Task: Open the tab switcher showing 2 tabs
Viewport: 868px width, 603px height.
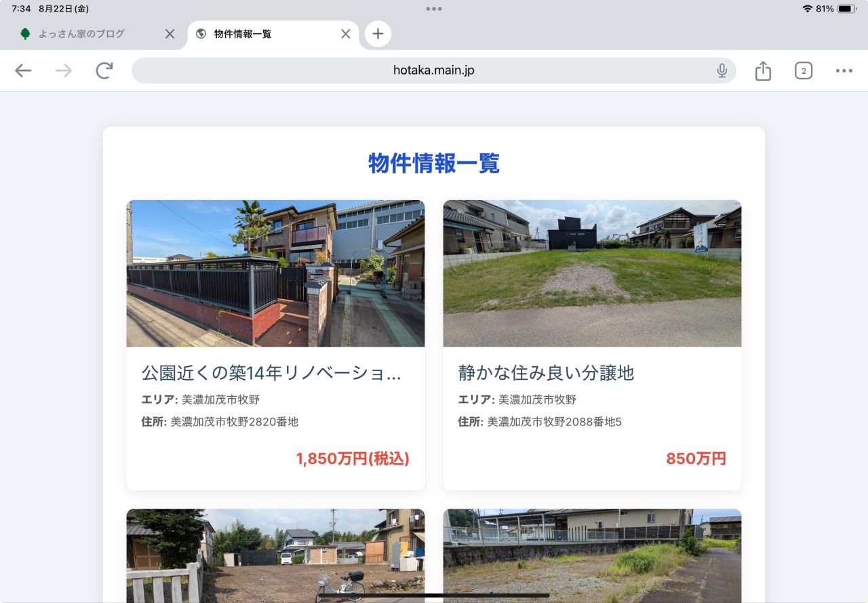Action: (x=803, y=71)
